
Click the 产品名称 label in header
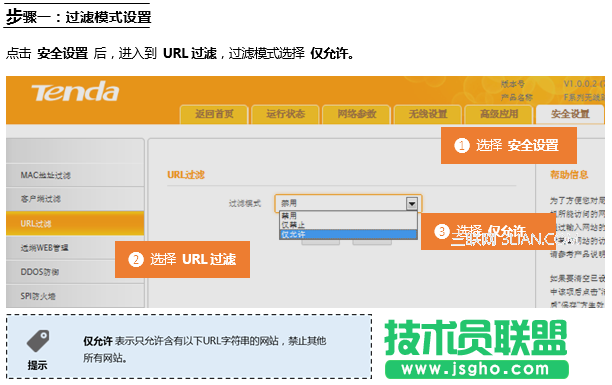coord(516,97)
